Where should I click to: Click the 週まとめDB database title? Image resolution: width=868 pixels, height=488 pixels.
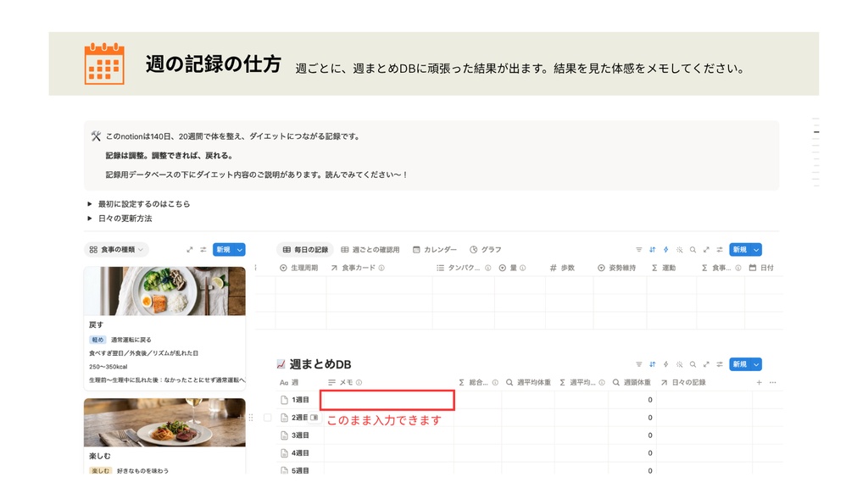[320, 364]
